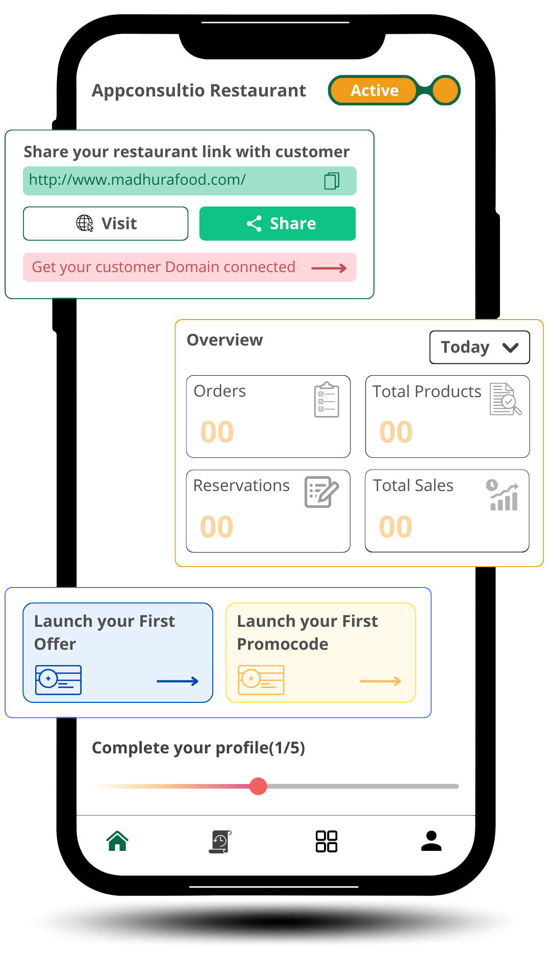Open Launch your First Offer card
The width and height of the screenshot is (551, 980).
pyautogui.click(x=118, y=653)
